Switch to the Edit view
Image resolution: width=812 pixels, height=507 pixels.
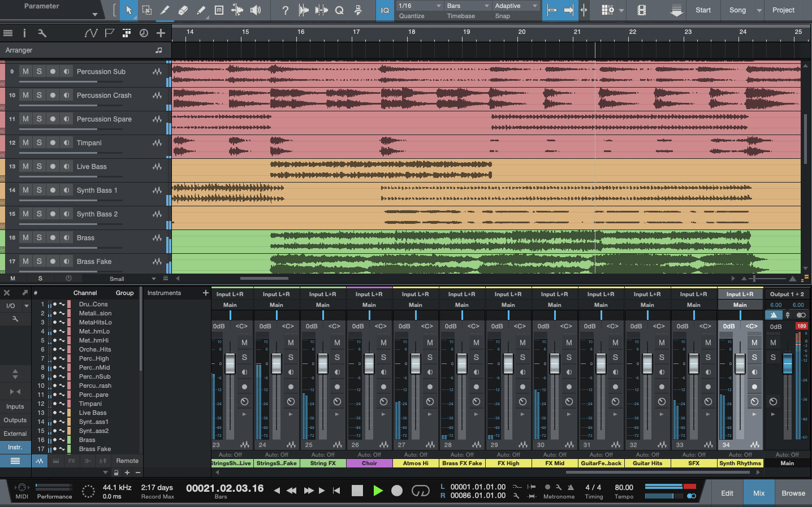point(727,492)
